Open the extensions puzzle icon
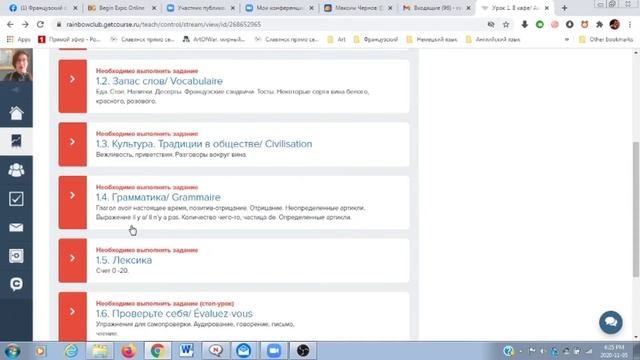 [x=599, y=24]
